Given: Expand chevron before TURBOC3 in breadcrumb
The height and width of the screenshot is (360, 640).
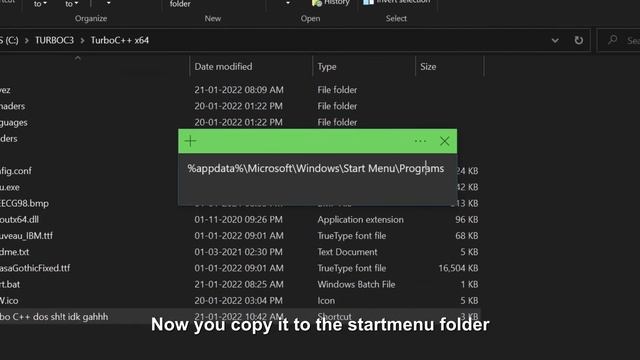Looking at the screenshot, I should 27,41.
